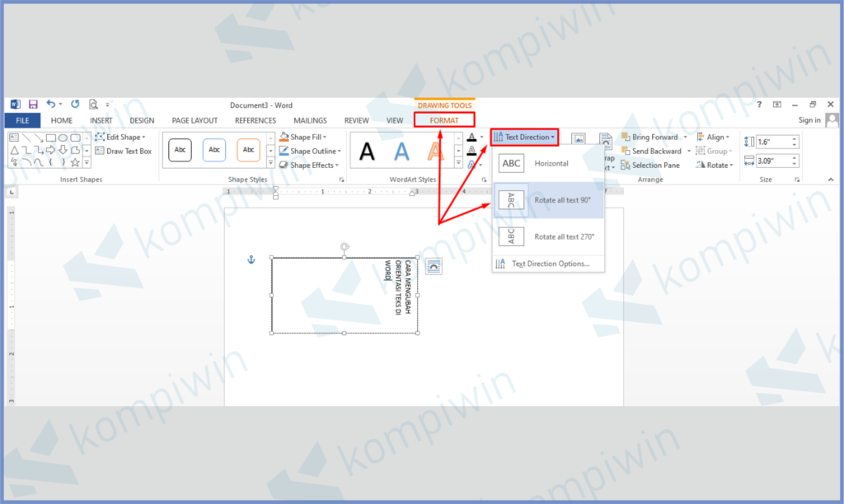The image size is (844, 504).
Task: Choose the blue outlined Abc shape style
Action: tap(214, 150)
